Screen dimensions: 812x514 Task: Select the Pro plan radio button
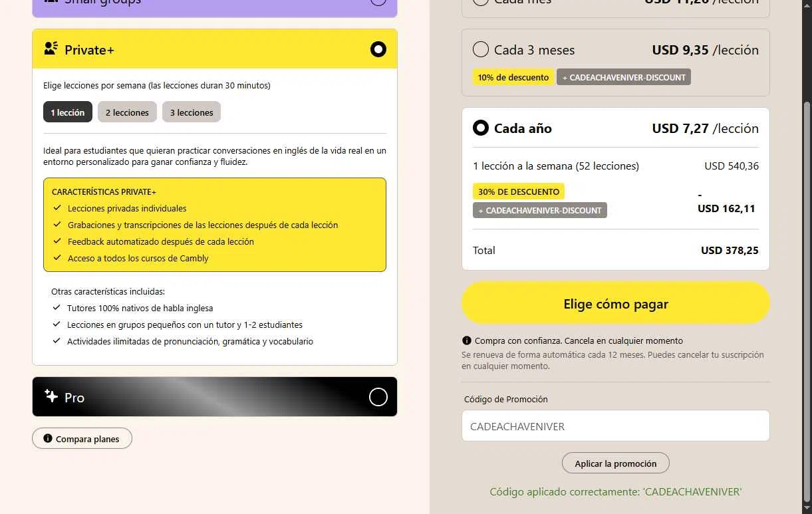coord(378,397)
